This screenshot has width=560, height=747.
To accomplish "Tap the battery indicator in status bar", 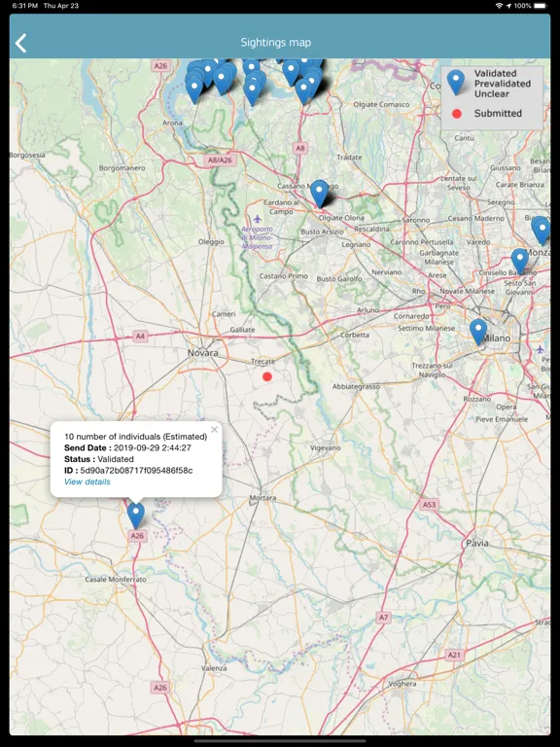I will pyautogui.click(x=541, y=6).
